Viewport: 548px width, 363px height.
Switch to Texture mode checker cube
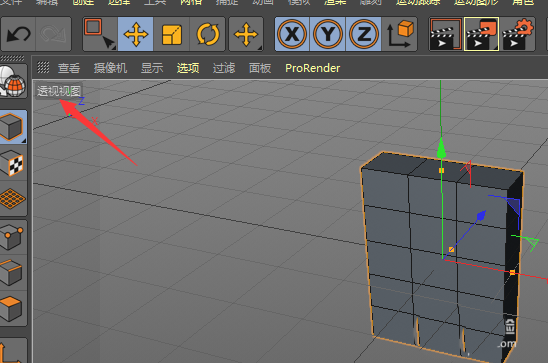pyautogui.click(x=12, y=163)
